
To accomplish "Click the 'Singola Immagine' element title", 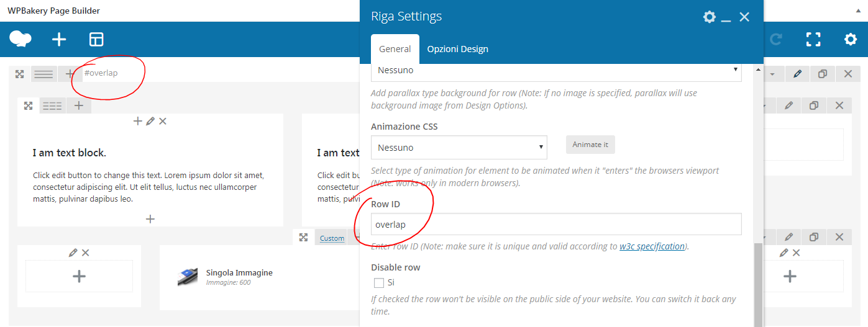I will tap(239, 272).
